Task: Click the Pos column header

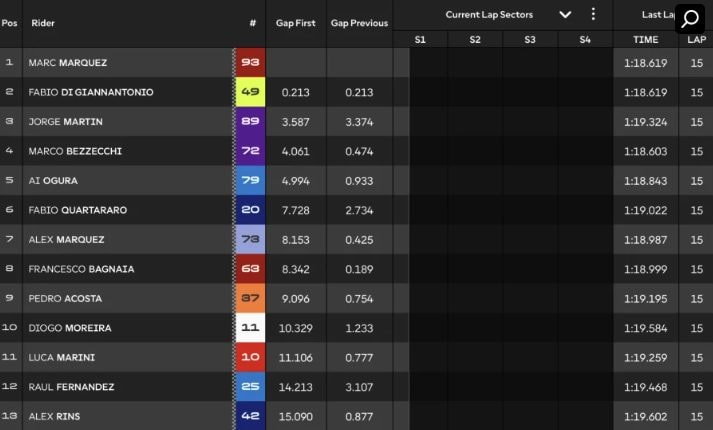Action: 10,22
